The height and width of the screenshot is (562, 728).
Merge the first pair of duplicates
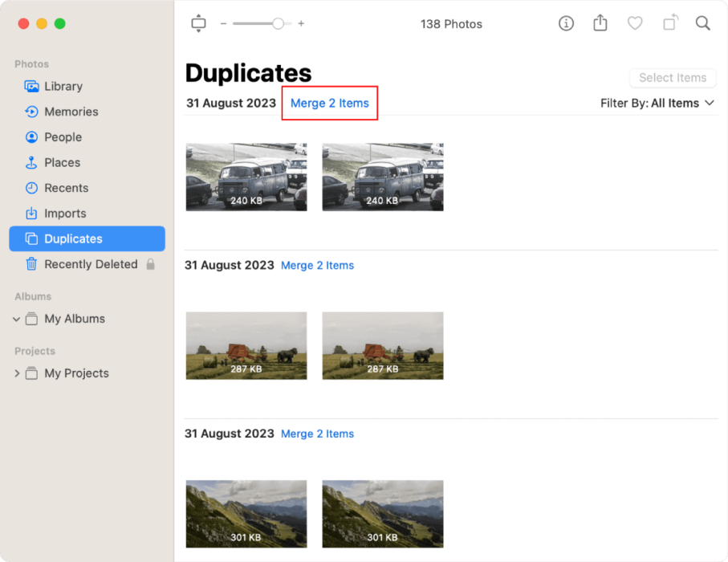(329, 103)
